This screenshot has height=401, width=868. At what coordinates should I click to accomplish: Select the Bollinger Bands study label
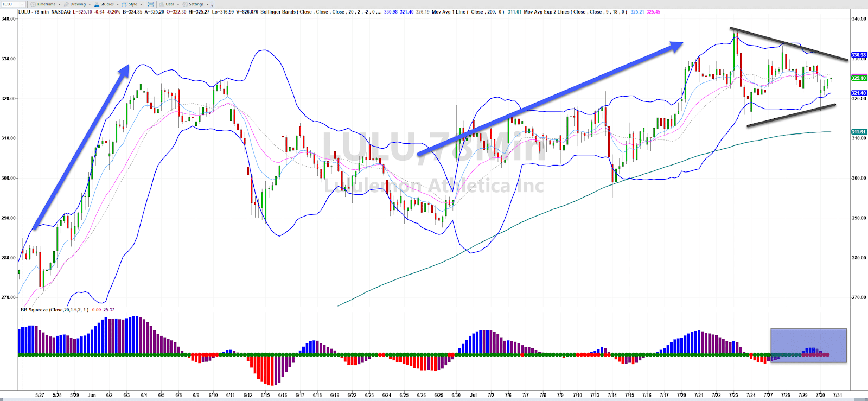tap(321, 12)
